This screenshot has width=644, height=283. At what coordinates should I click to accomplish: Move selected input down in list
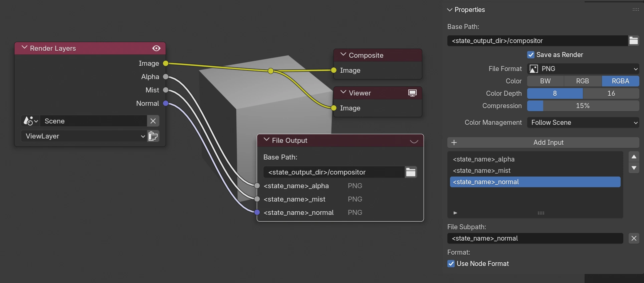(x=634, y=168)
